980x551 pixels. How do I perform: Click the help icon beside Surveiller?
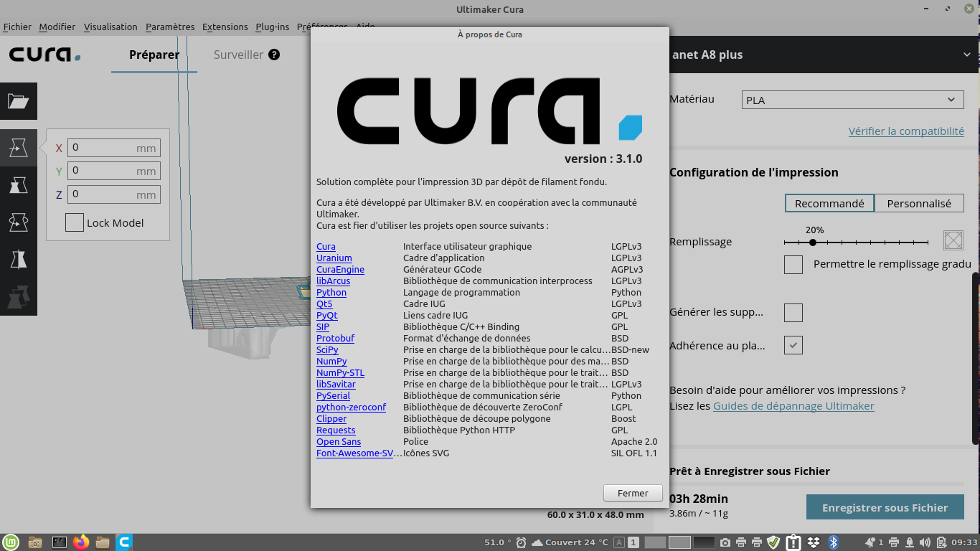(x=274, y=55)
